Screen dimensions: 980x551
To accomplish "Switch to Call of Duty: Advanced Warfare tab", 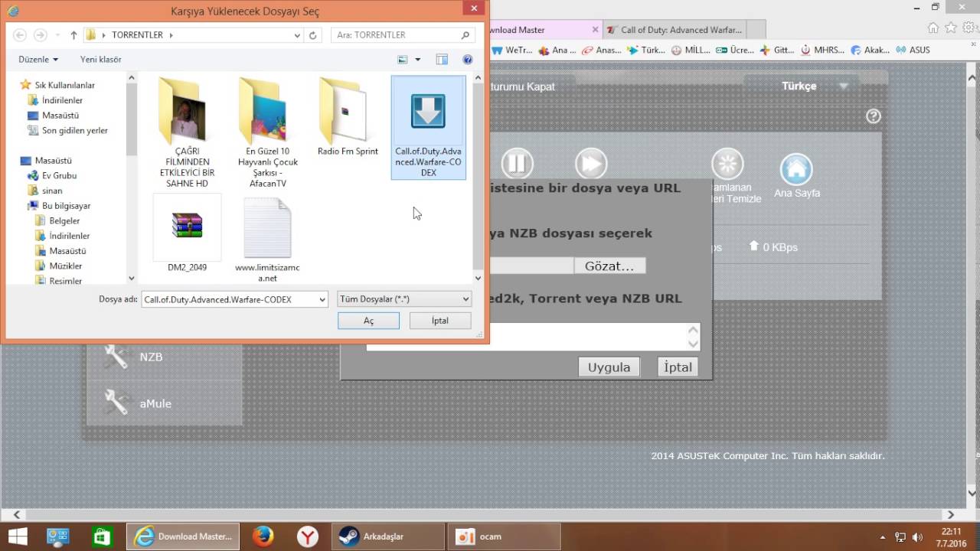I will coord(674,30).
